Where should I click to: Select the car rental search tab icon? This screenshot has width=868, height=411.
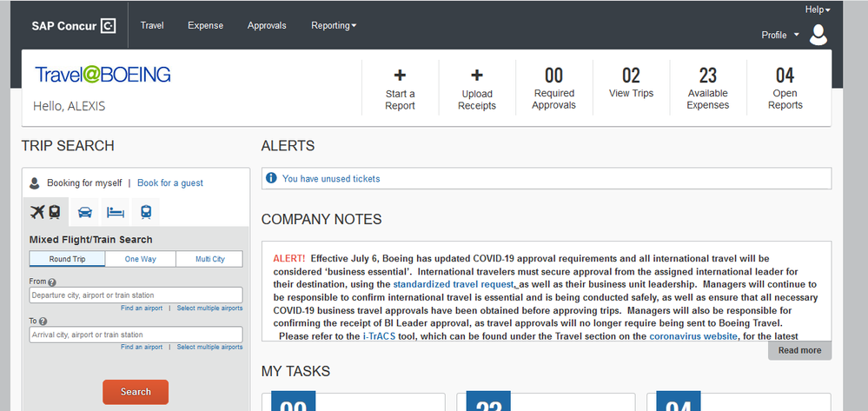tap(84, 212)
